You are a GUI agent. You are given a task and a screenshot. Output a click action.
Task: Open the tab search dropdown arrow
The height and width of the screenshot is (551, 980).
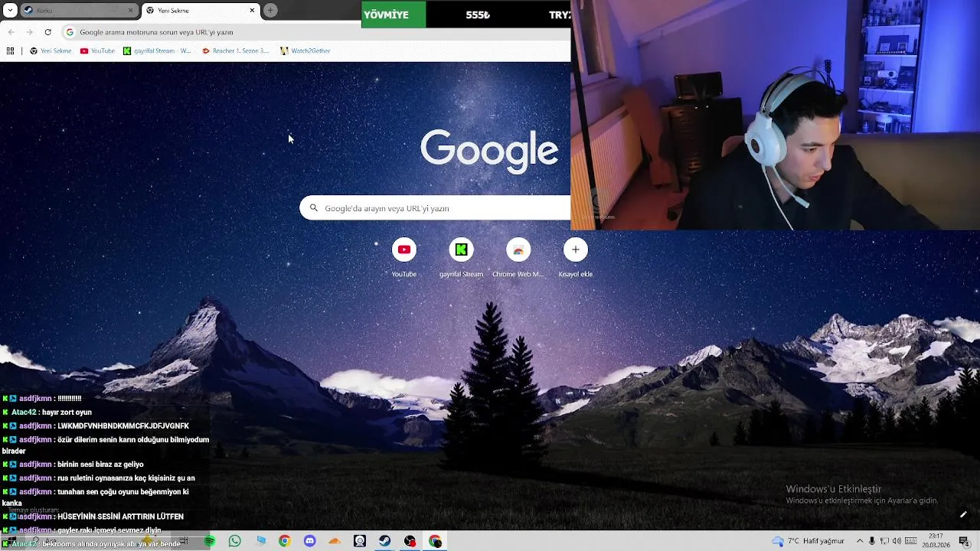point(11,10)
